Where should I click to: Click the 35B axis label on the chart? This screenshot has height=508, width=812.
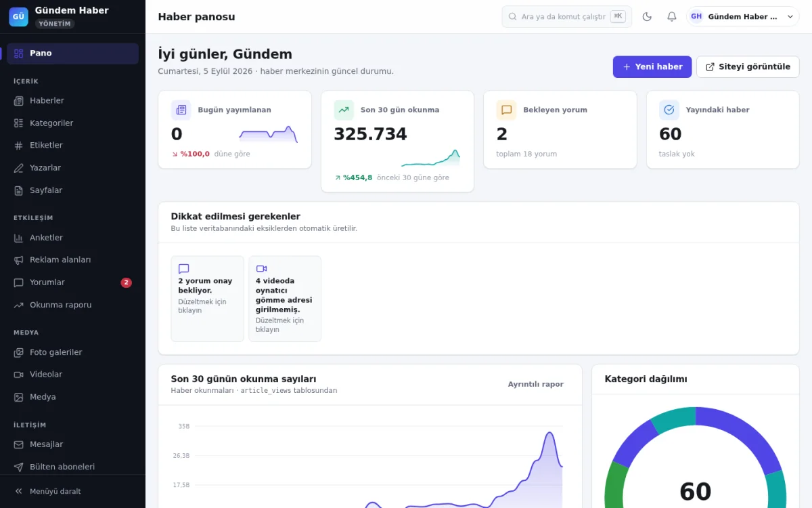184,426
